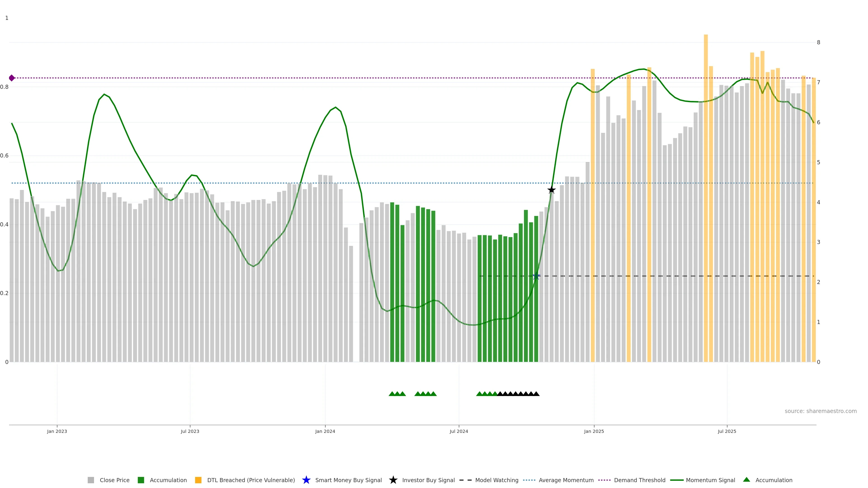Click the green Accumulation legend square
The image size is (868, 488).
coord(141,480)
